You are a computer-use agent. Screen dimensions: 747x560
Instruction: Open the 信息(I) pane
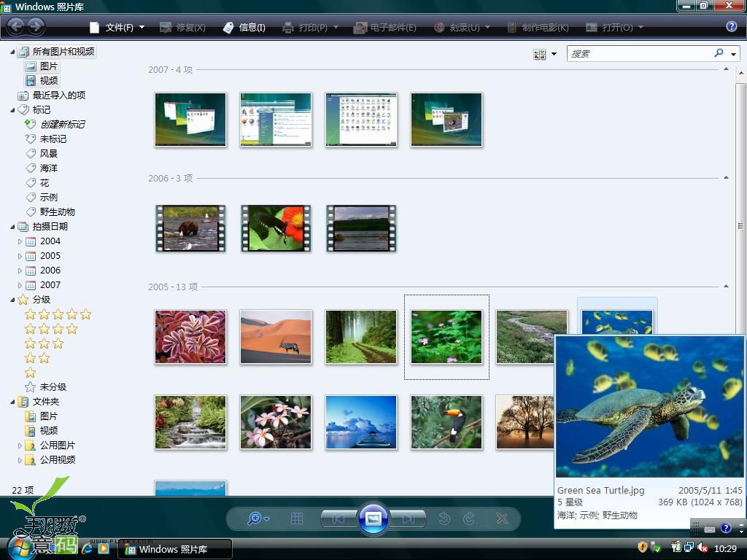(244, 27)
